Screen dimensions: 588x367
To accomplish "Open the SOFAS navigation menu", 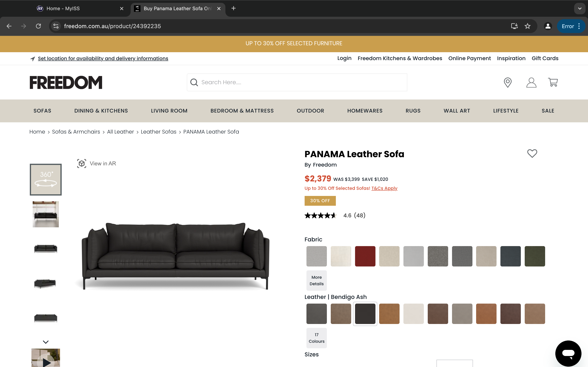I will [42, 111].
